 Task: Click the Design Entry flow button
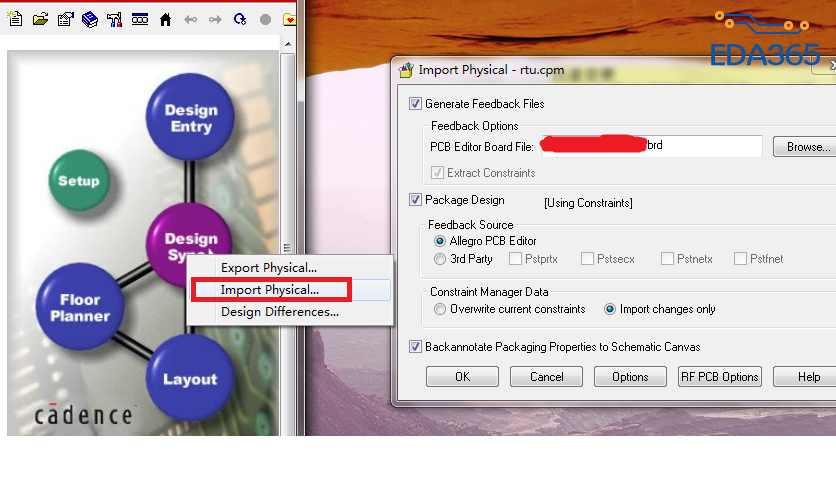tap(190, 117)
